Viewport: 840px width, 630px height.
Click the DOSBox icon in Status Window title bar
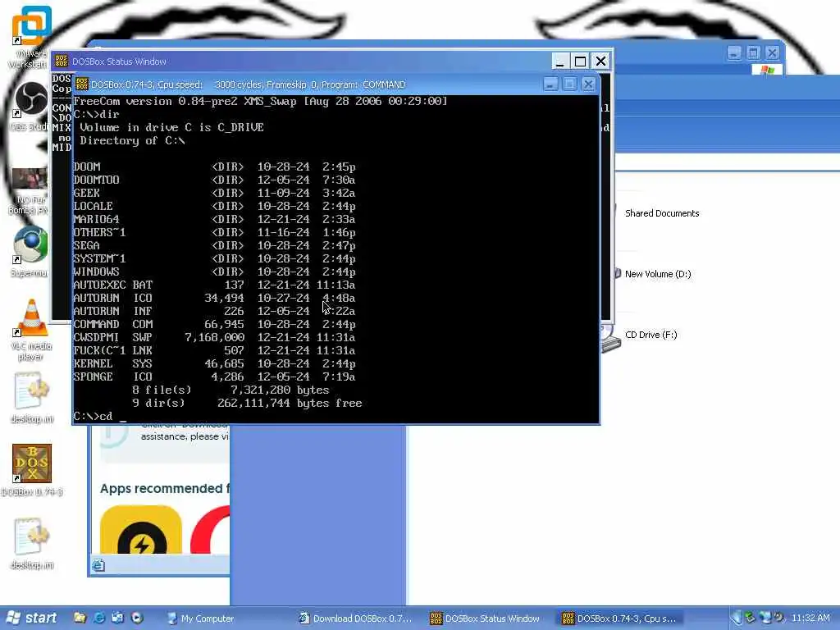[x=62, y=61]
